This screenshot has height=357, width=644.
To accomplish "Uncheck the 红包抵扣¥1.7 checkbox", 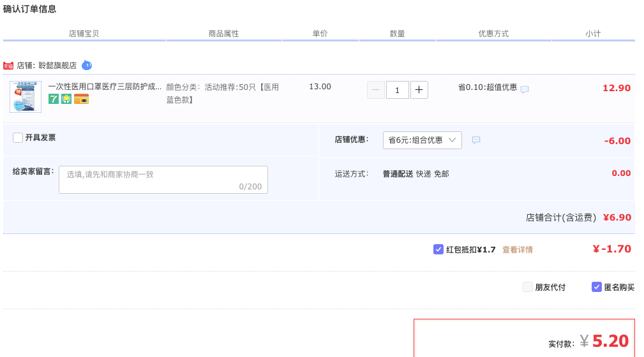I will pos(438,249).
